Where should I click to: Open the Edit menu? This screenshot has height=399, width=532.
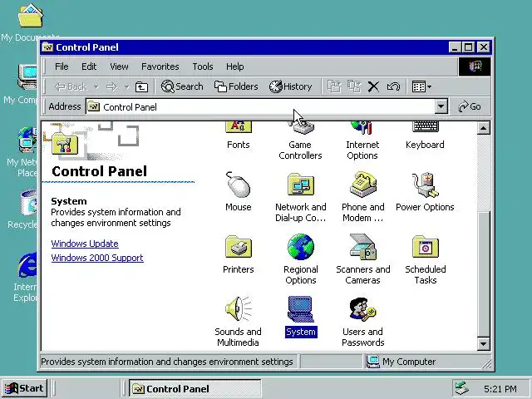pyautogui.click(x=89, y=66)
